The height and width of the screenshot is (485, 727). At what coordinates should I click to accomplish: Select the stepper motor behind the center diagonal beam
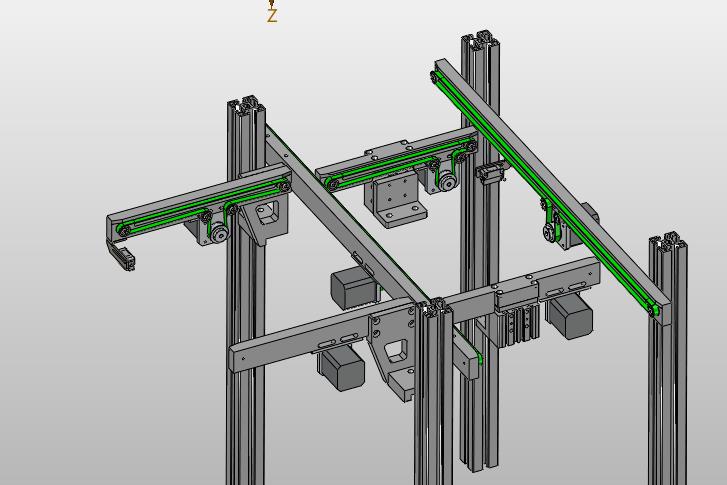354,288
